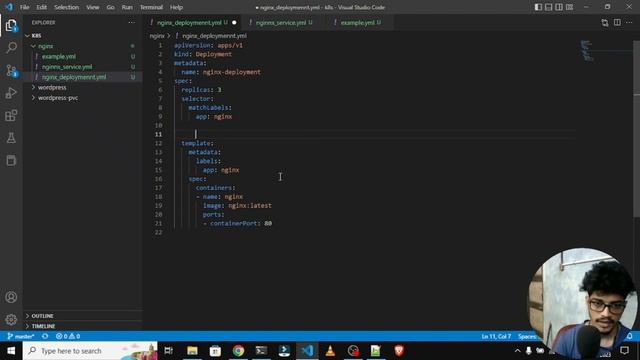Click unsaved dot on nginx_deploymennt.yml tab
Viewport: 640px width, 360px height.
(234, 23)
